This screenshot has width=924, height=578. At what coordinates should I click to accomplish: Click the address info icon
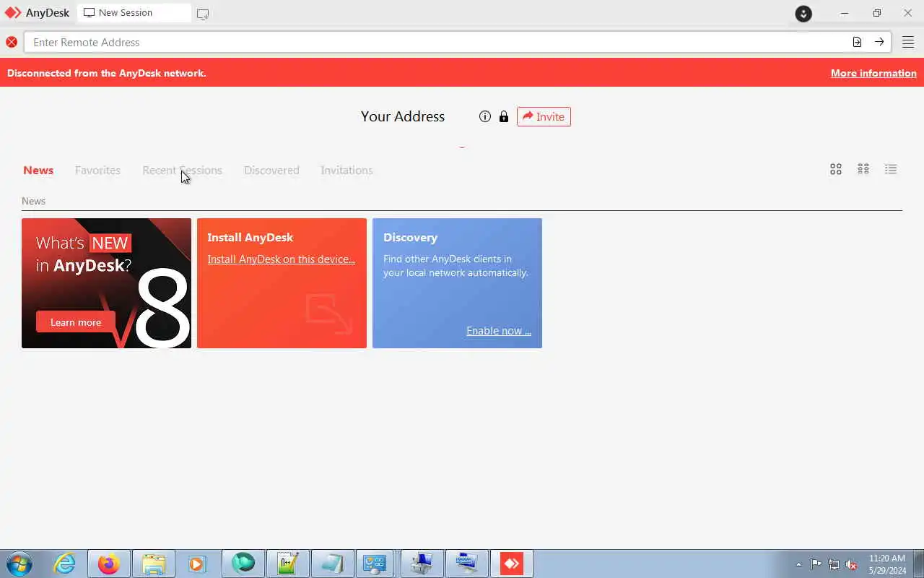pos(485,116)
